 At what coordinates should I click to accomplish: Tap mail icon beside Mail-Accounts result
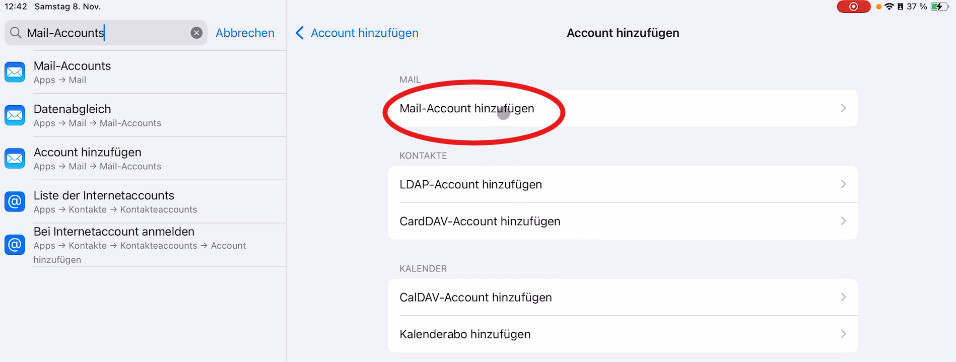15,72
